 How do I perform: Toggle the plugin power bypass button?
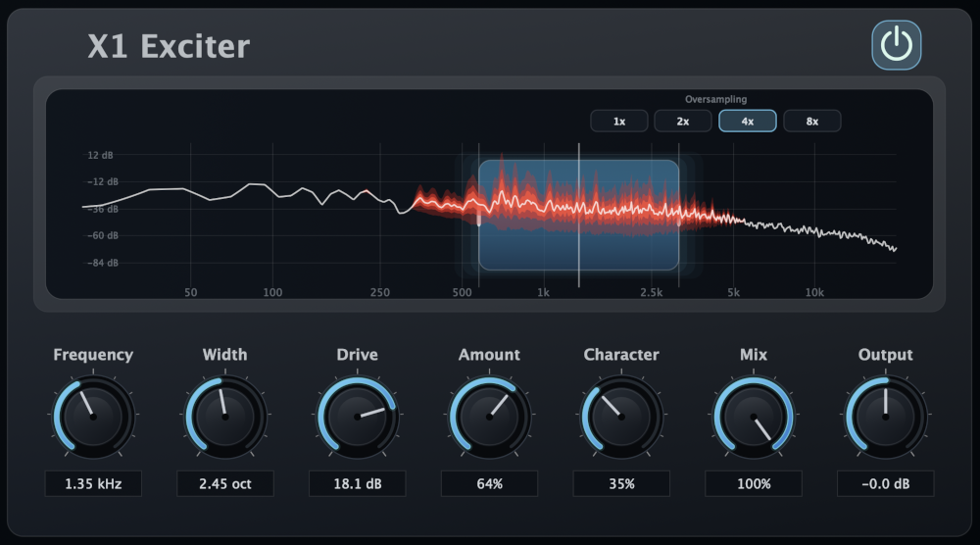click(x=897, y=45)
